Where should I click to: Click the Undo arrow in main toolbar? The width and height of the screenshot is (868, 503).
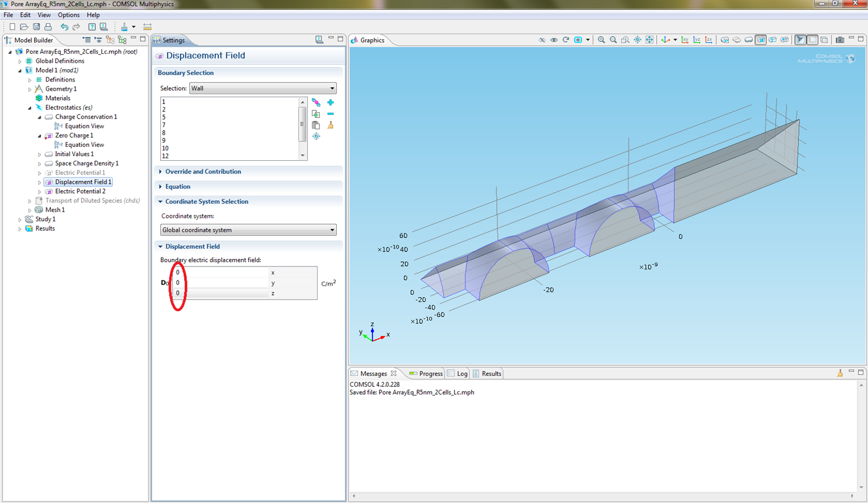[64, 27]
